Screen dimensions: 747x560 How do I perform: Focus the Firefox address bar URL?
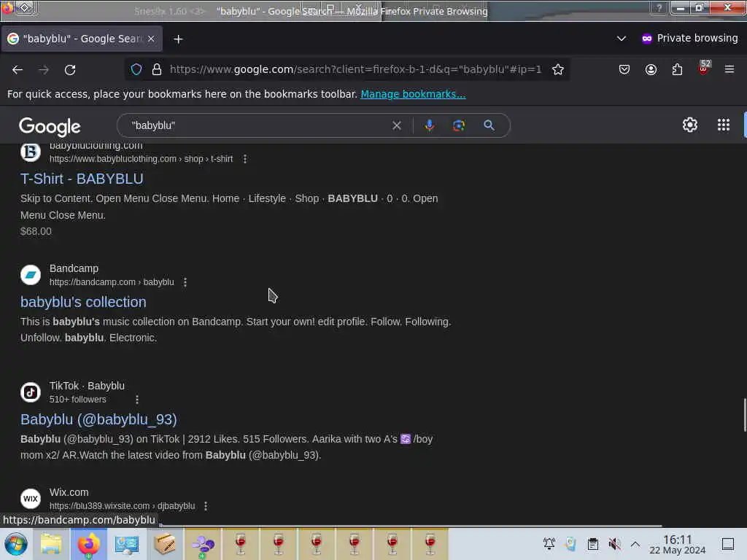pos(355,69)
